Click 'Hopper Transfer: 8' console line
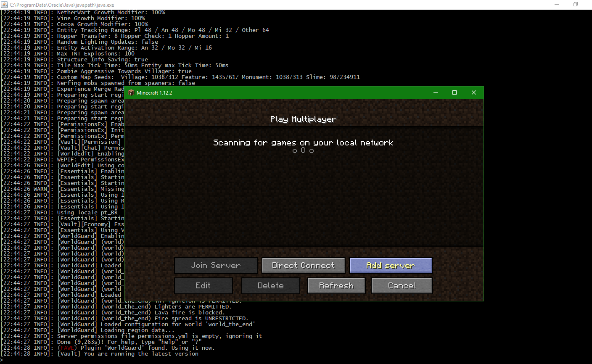The image size is (592, 364). pos(115,36)
